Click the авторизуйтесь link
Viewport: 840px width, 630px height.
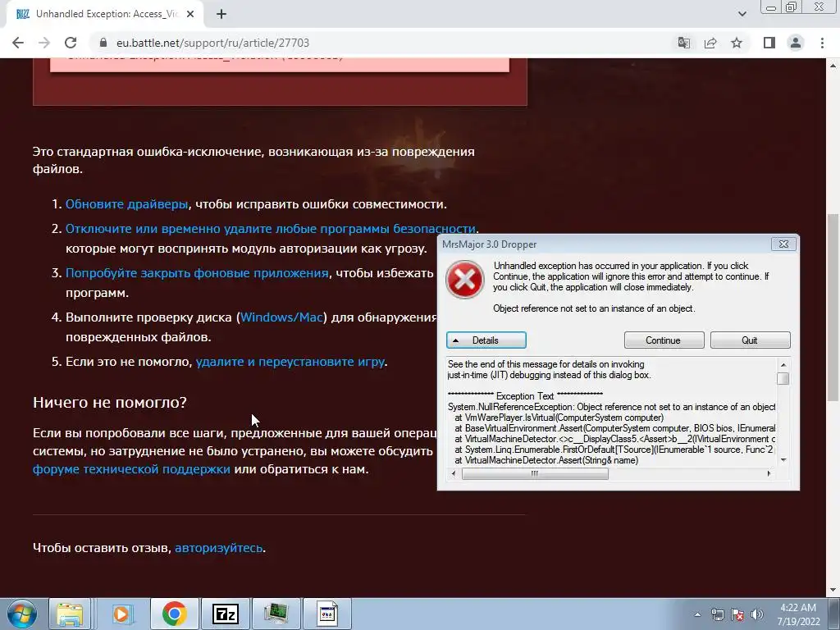218,548
